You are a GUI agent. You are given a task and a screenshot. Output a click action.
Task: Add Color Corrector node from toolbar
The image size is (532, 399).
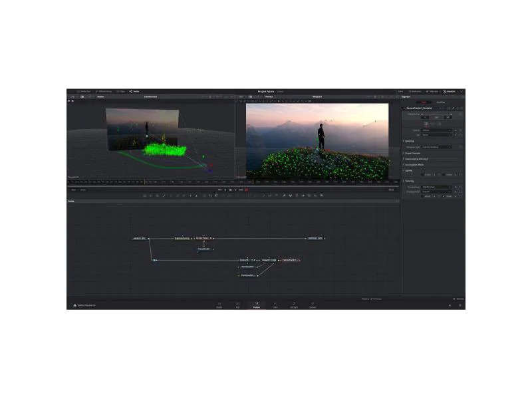click(x=171, y=196)
